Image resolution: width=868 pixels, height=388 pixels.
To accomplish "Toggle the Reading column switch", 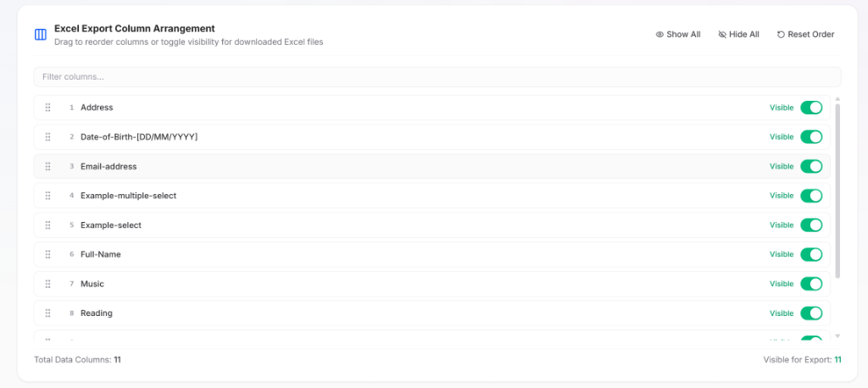I will tap(811, 313).
